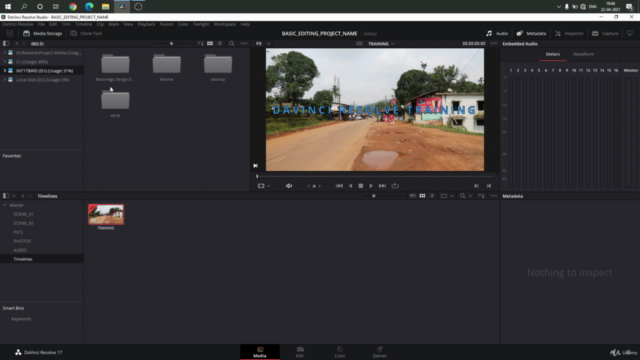Open the viewer mode dropdown below the image
The image size is (640, 360).
point(264,186)
